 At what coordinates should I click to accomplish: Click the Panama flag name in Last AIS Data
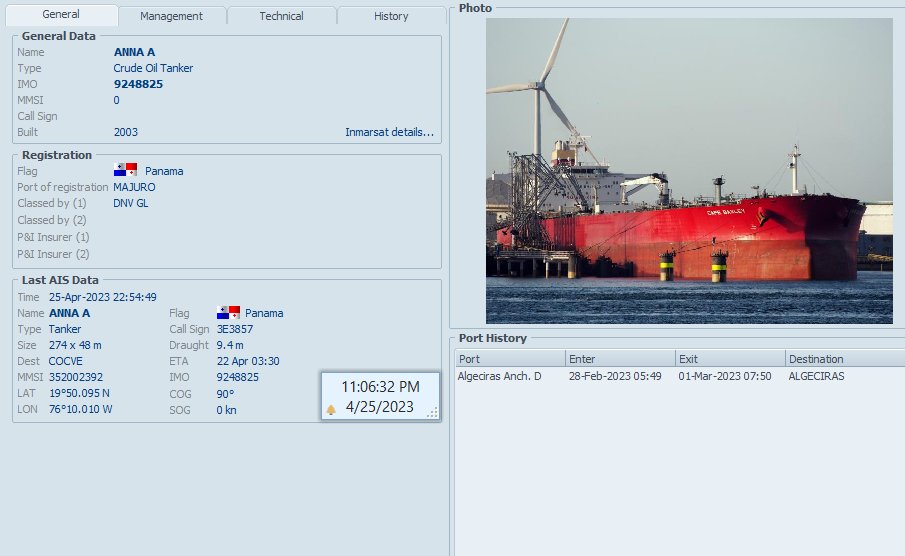(264, 313)
